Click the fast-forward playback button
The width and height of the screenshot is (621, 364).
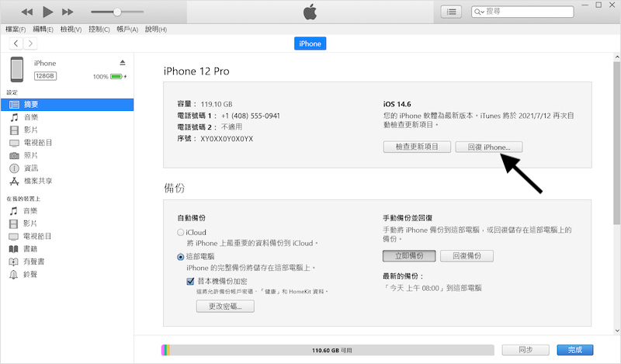coord(68,12)
